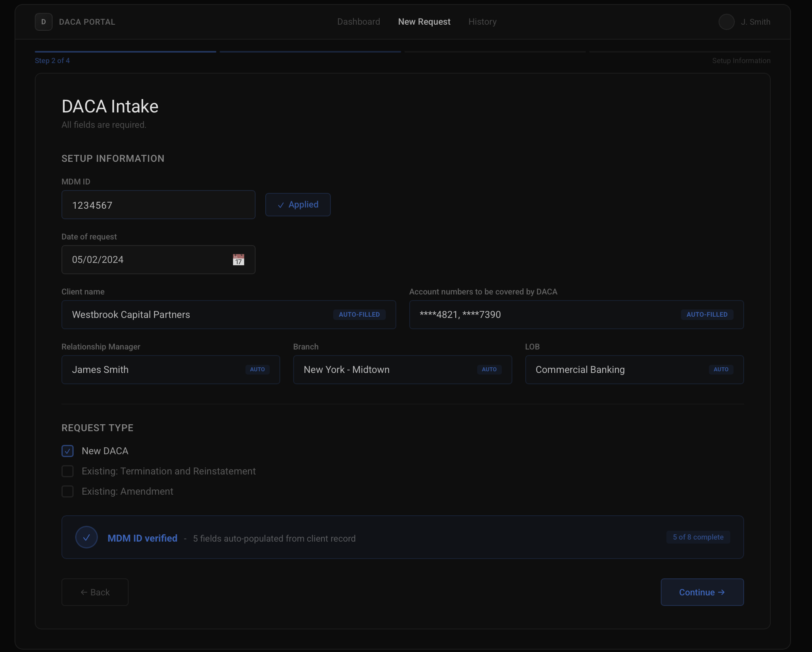Click the REQUEST TYPE section heading

coord(97,428)
